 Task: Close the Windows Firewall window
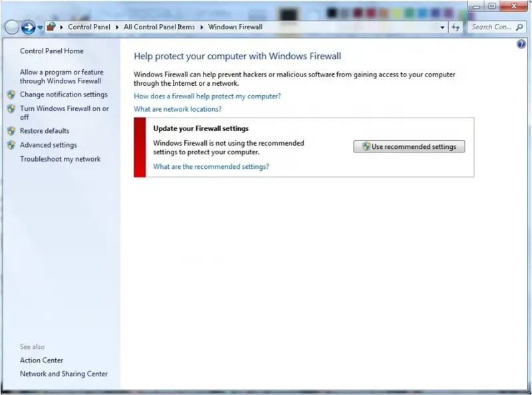(513, 6)
